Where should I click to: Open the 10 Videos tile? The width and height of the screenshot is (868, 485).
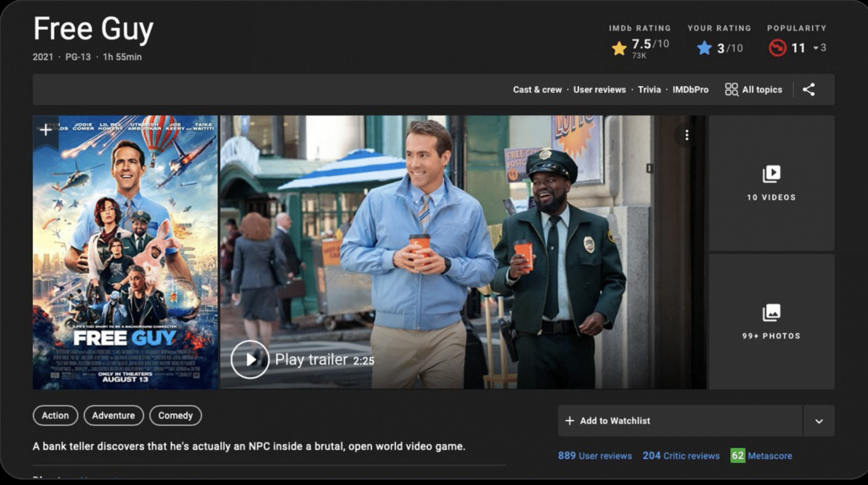click(x=771, y=183)
